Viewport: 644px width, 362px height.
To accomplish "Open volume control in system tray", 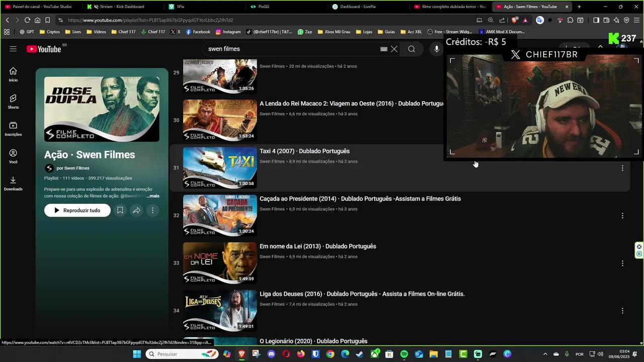I will pos(600,354).
